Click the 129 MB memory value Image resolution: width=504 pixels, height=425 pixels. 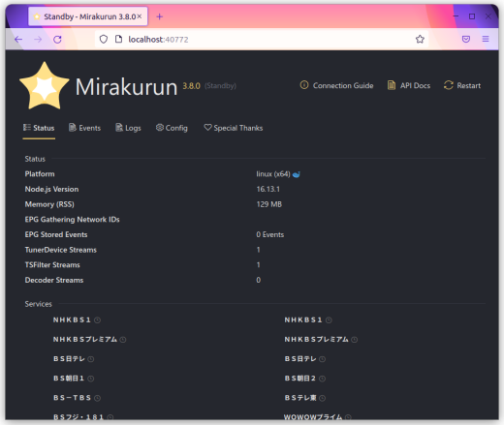pos(269,204)
